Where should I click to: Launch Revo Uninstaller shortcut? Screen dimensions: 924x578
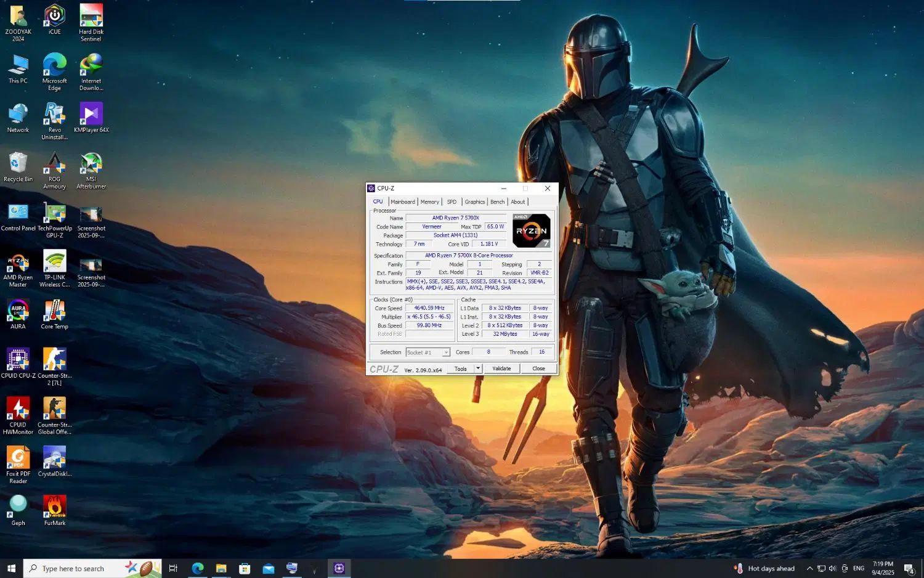54,122
